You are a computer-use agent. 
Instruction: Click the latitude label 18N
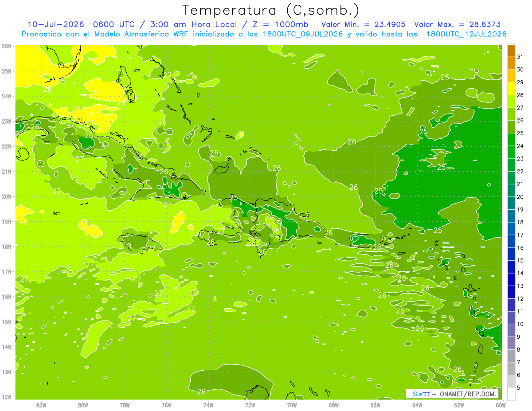[x=6, y=246]
